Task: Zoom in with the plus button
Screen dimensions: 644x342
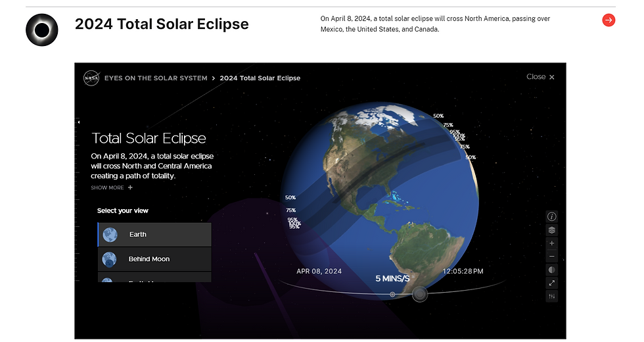Action: point(552,243)
